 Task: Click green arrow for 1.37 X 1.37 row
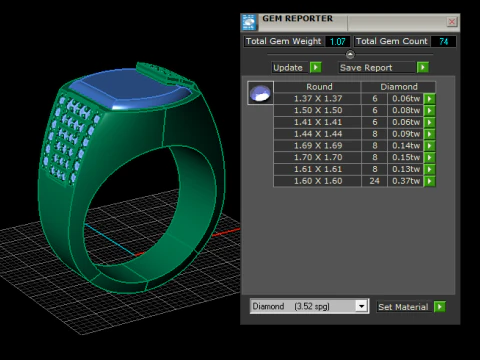tap(430, 99)
